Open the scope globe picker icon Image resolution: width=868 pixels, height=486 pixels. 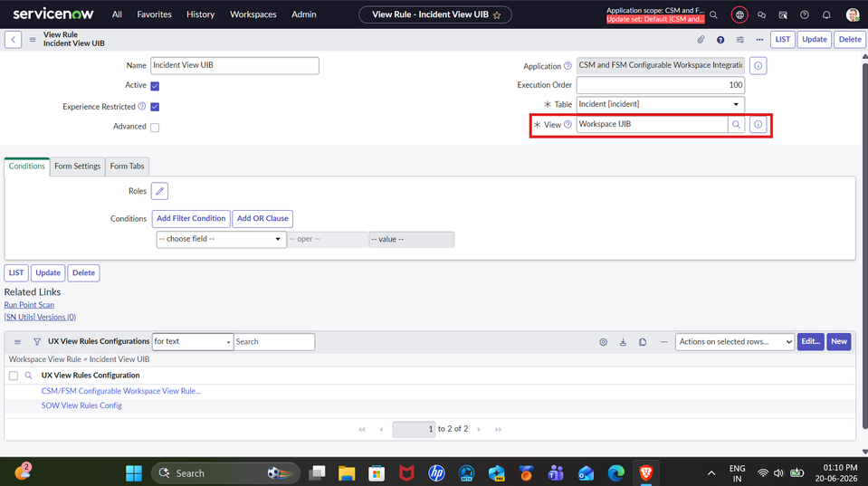tap(739, 15)
